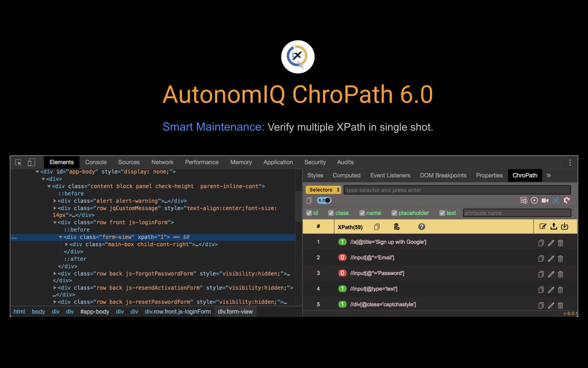Switch to the Computed sidebar tab

tap(346, 175)
